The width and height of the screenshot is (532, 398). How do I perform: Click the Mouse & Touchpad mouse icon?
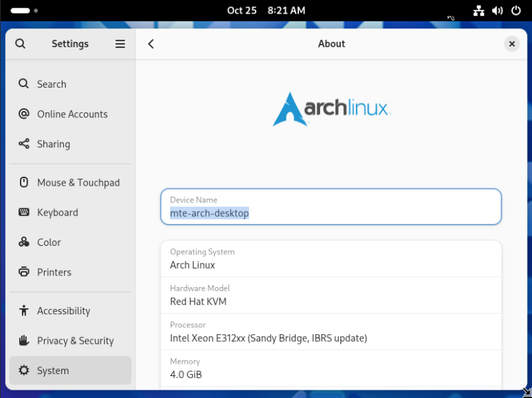[x=23, y=182]
